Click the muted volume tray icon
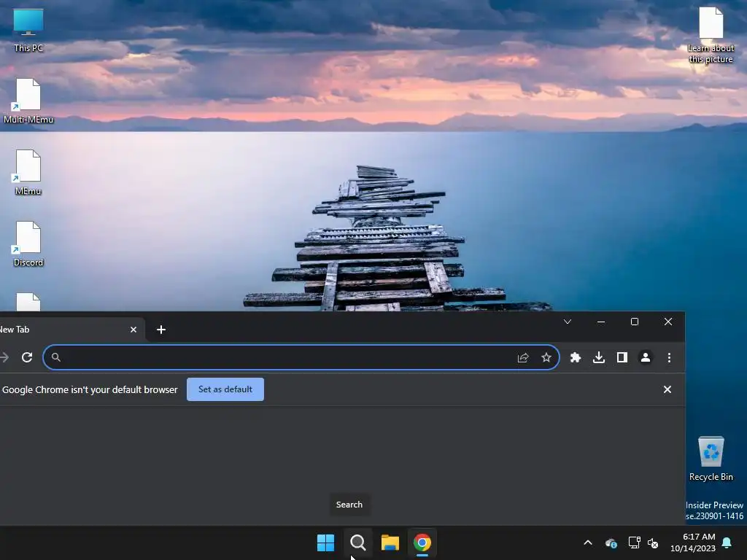This screenshot has width=747, height=560. tap(653, 542)
